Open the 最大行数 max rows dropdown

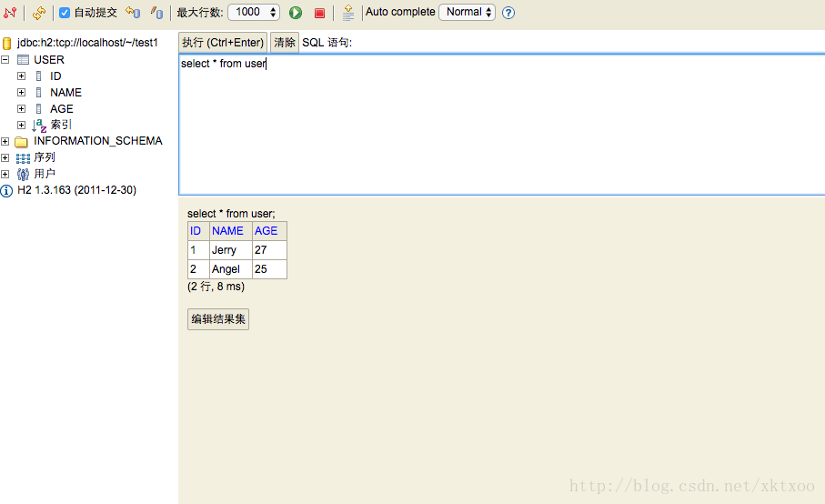[x=254, y=12]
